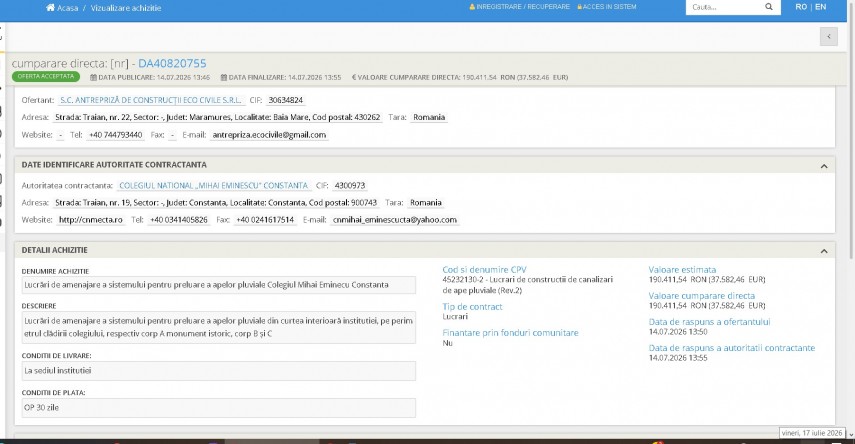Click the Oferta Acceptata status badge
The image size is (855, 444).
click(46, 76)
